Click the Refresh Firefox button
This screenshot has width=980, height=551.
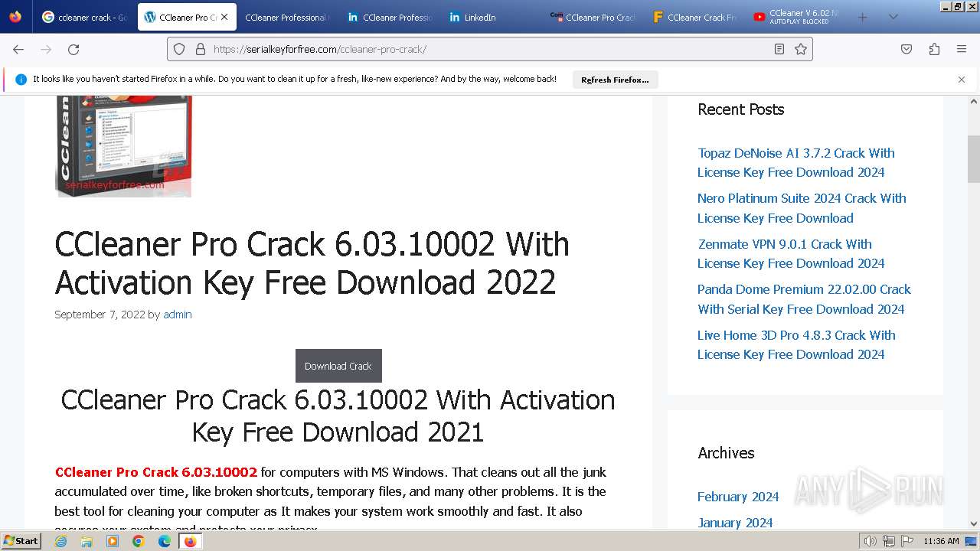615,80
